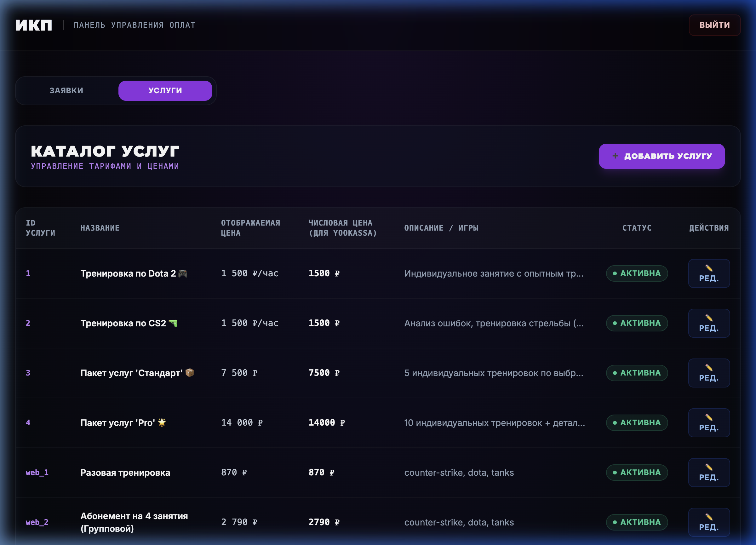Click the description 5 индивидуальных тренировок по выбр...
756x545 pixels.
point(494,373)
